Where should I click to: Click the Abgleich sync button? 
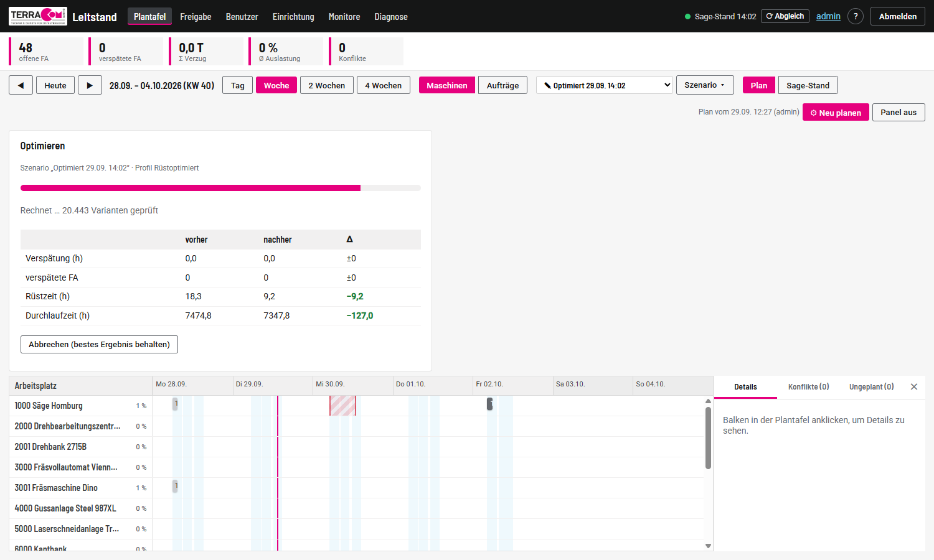click(x=785, y=16)
